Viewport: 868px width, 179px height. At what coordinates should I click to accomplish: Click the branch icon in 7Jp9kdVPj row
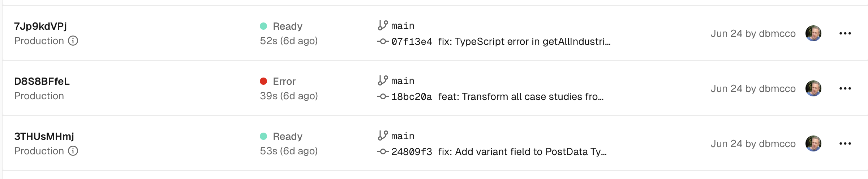383,25
